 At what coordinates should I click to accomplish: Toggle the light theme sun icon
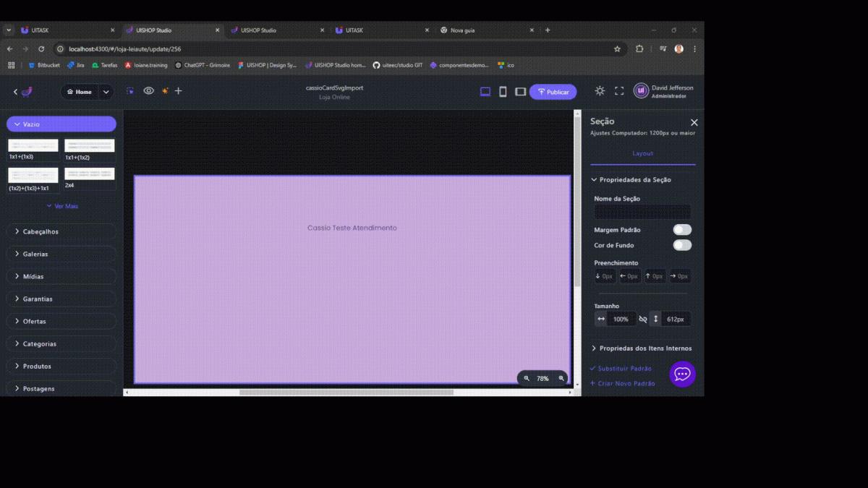point(600,91)
